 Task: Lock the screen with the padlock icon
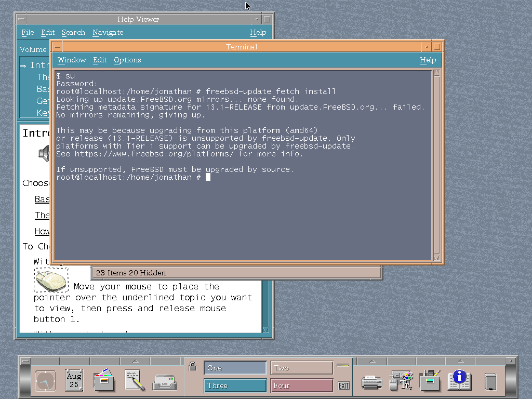pyautogui.click(x=193, y=367)
